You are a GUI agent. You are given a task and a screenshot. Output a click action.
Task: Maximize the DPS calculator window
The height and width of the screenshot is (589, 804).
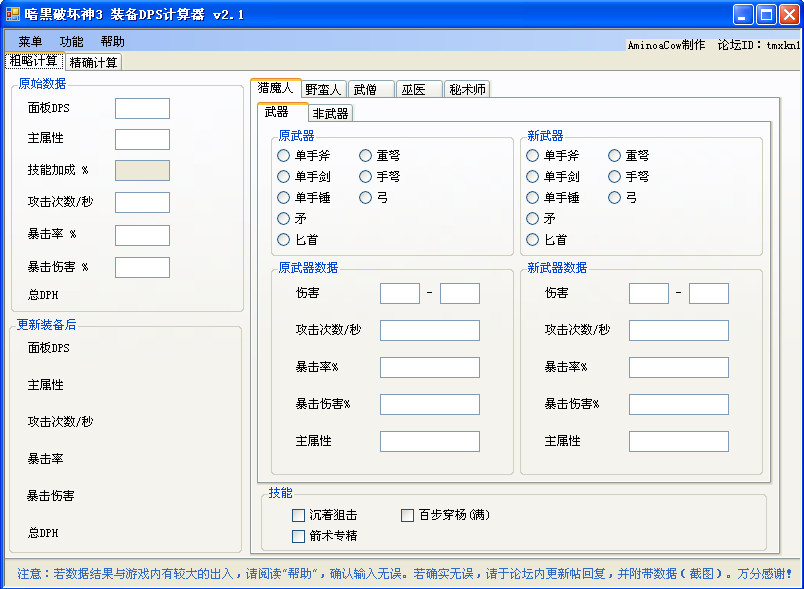766,14
